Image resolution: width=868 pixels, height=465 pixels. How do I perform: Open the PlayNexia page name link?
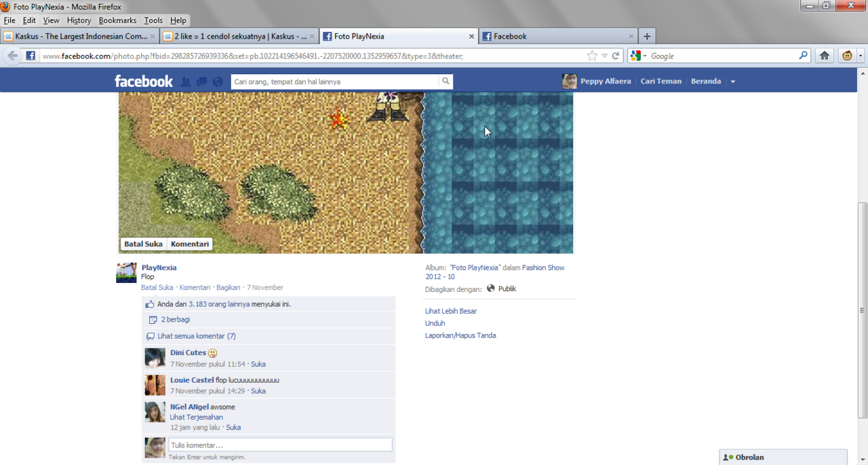coord(159,267)
